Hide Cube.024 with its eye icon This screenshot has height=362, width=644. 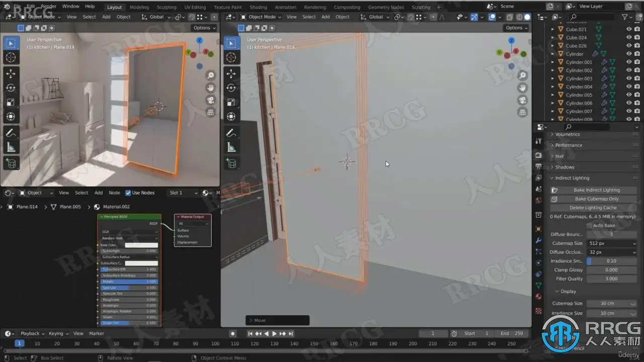click(x=629, y=38)
